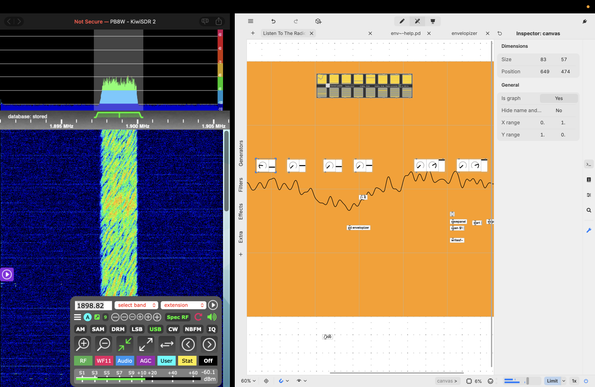
Task: Open the select band dropdown
Action: tap(136, 305)
